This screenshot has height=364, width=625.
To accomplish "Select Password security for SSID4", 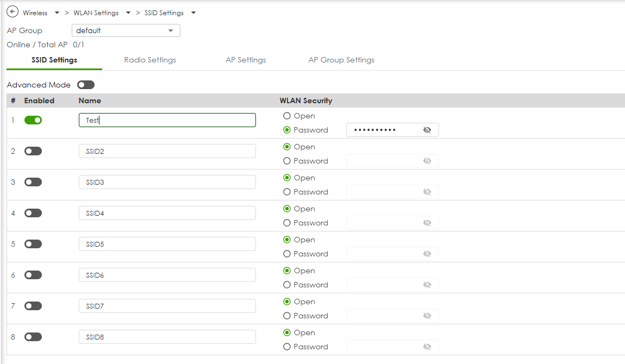I will [286, 223].
